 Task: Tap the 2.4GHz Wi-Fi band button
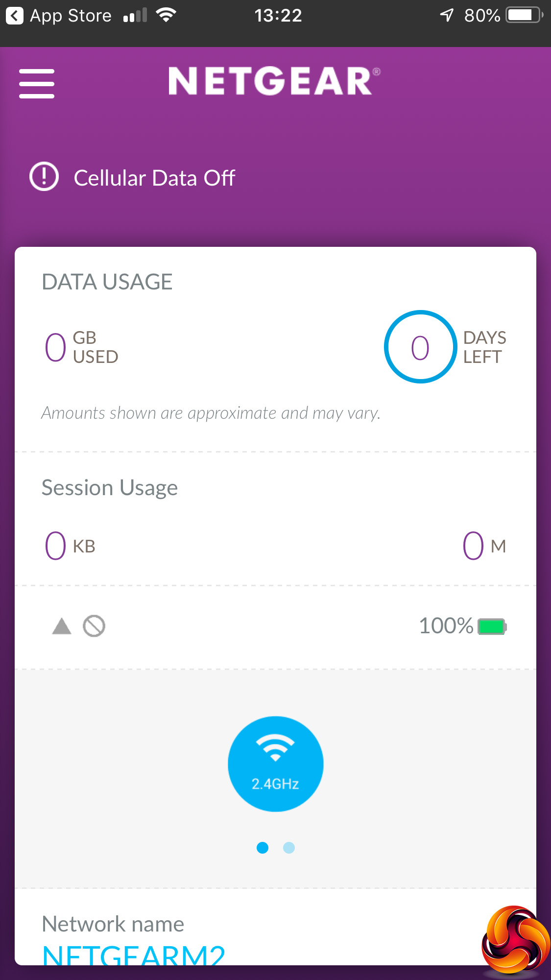pos(275,764)
